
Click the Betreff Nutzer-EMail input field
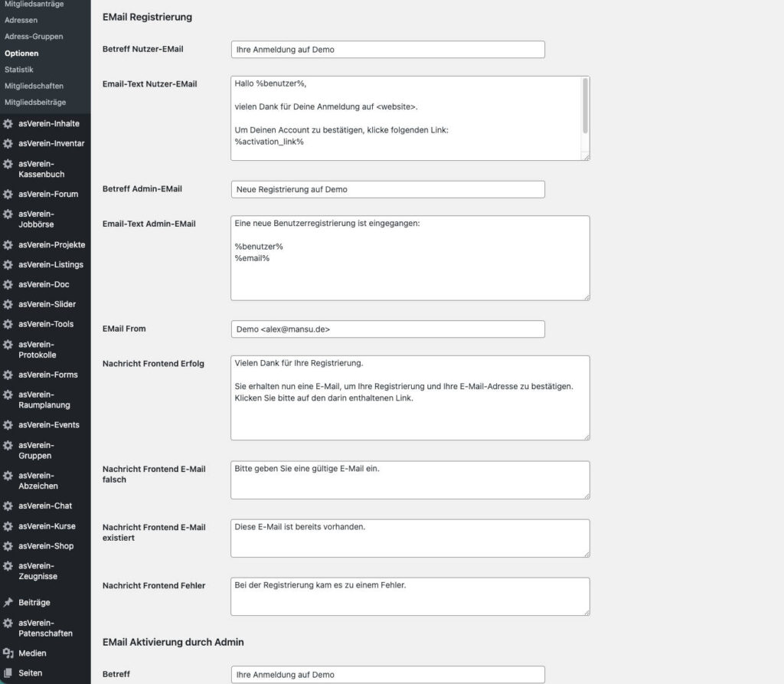(387, 50)
